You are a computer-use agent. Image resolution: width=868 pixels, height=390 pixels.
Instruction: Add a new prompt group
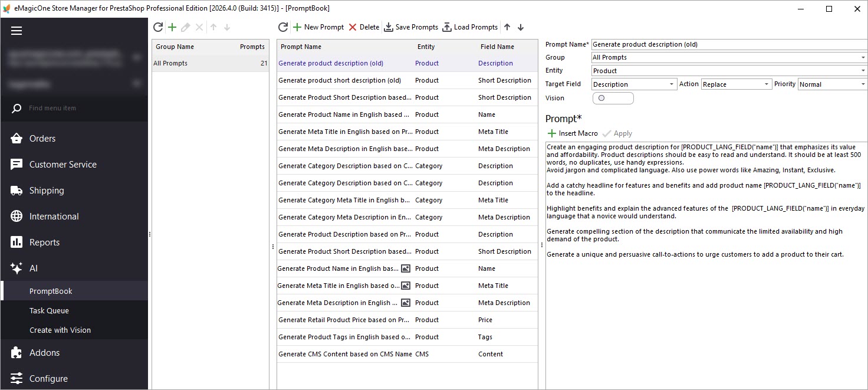pos(172,27)
